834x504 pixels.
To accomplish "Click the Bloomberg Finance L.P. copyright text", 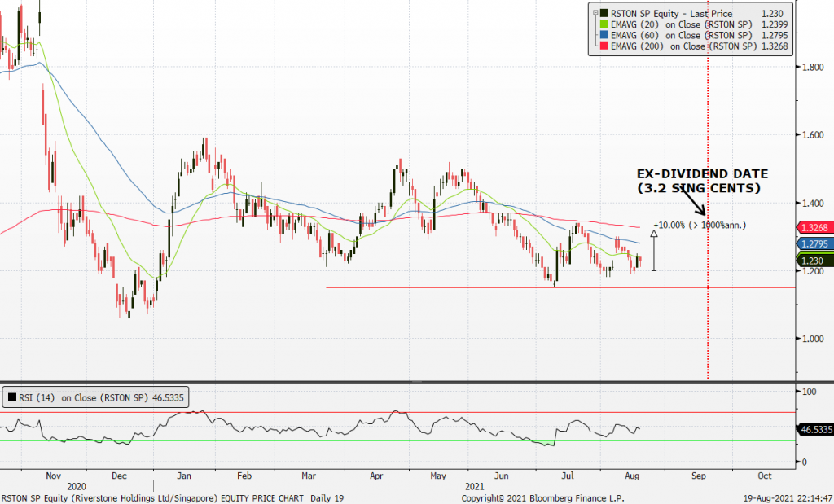I will pos(542,498).
